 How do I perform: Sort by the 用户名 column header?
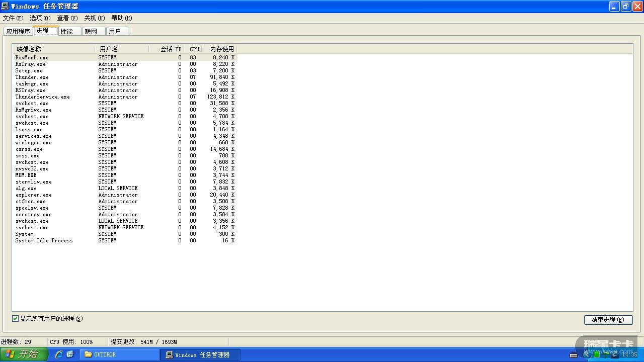point(122,49)
